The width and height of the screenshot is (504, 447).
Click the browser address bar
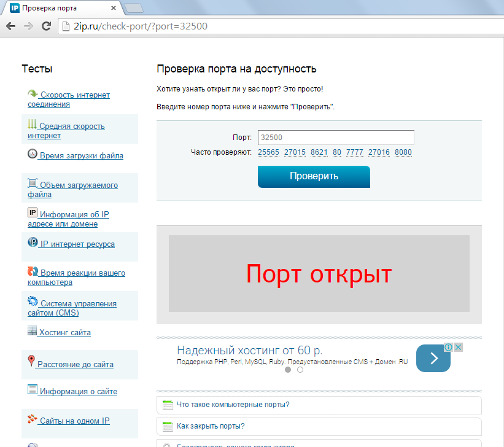(x=276, y=26)
